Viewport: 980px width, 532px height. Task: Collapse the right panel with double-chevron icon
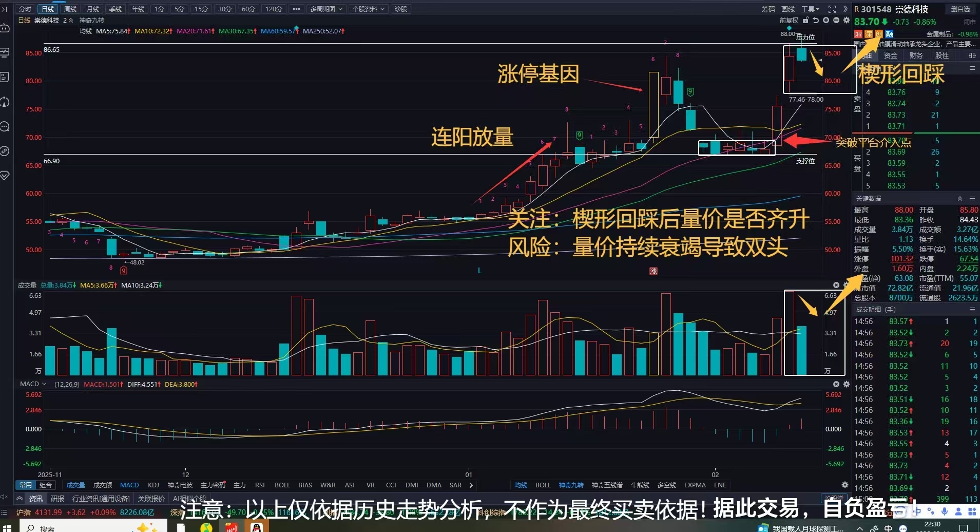click(846, 9)
